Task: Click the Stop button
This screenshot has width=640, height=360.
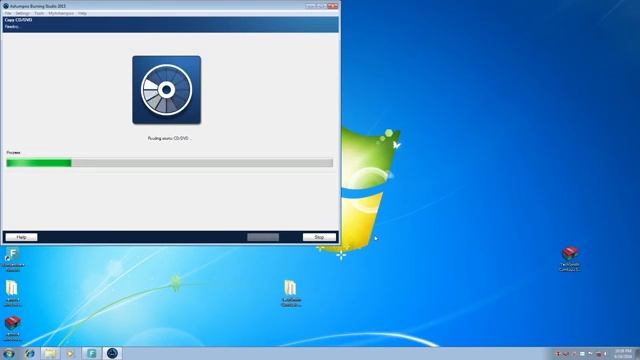Action: (319, 237)
